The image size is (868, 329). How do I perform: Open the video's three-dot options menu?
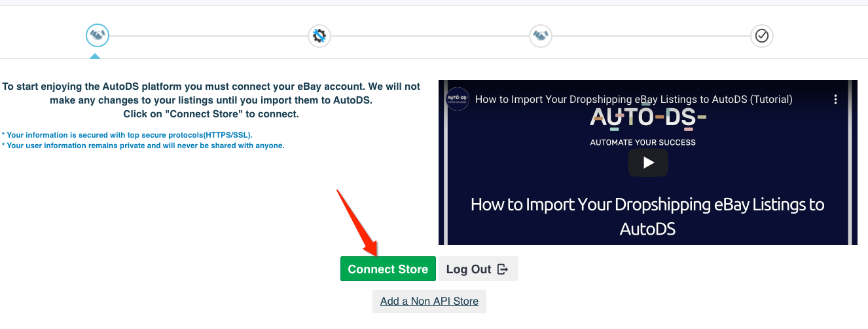tap(835, 100)
